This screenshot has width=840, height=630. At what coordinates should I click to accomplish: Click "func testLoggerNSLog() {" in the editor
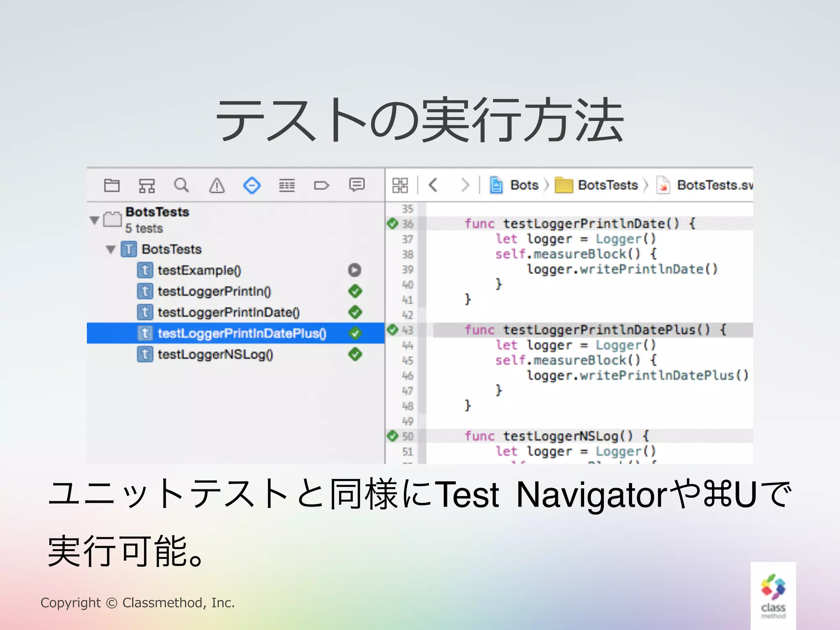click(x=557, y=436)
